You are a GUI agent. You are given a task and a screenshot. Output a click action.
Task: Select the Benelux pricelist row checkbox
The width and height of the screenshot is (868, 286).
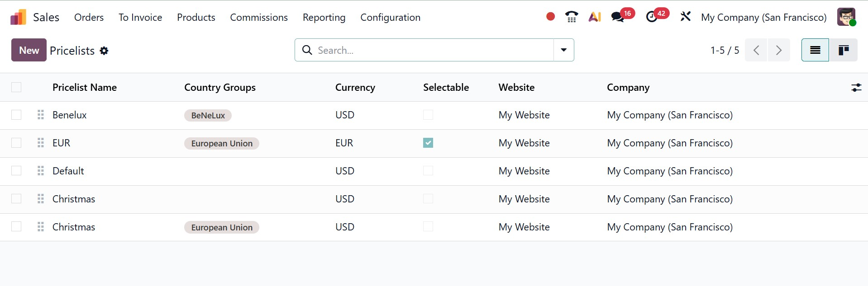16,115
